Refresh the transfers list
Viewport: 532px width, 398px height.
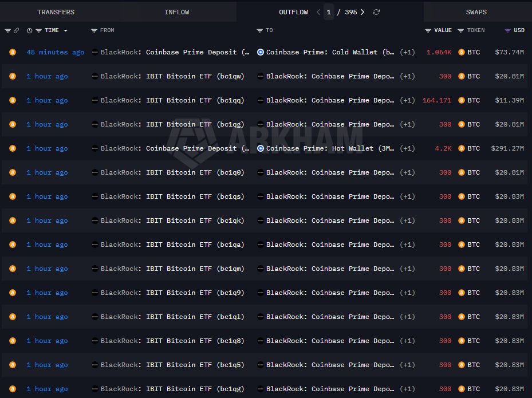376,12
